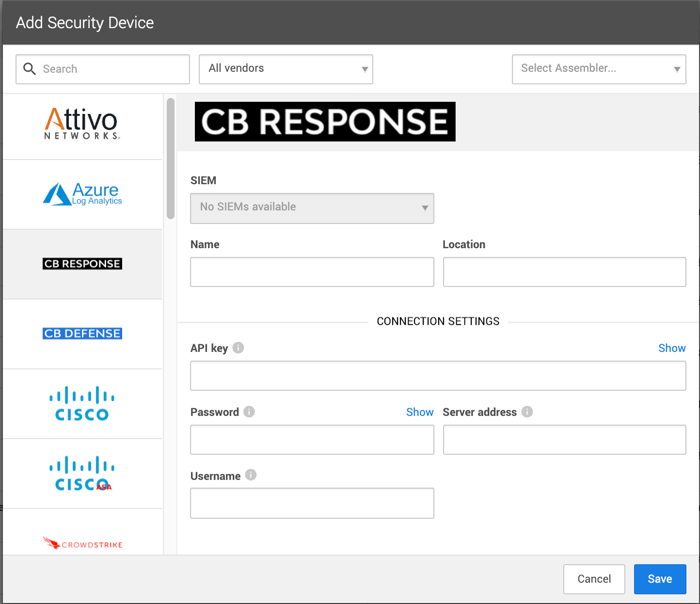The height and width of the screenshot is (604, 700).
Task: Open the API key info tooltip icon
Action: tap(238, 348)
